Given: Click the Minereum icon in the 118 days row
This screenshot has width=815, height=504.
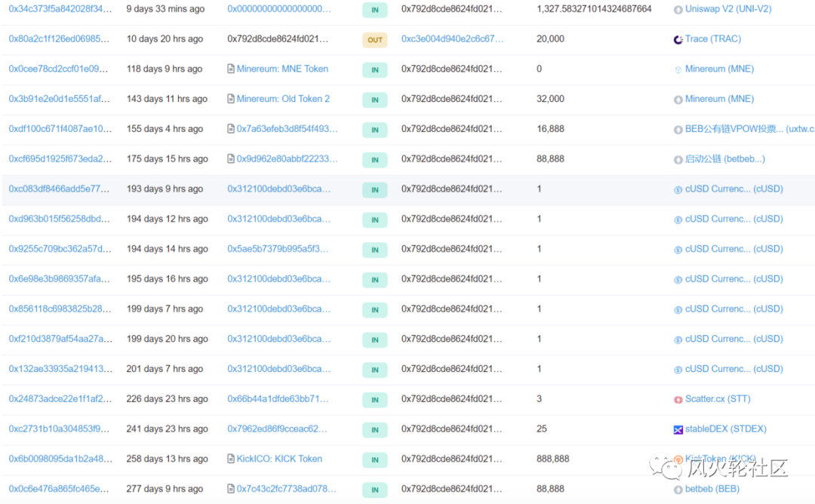Looking at the screenshot, I should (x=678, y=69).
